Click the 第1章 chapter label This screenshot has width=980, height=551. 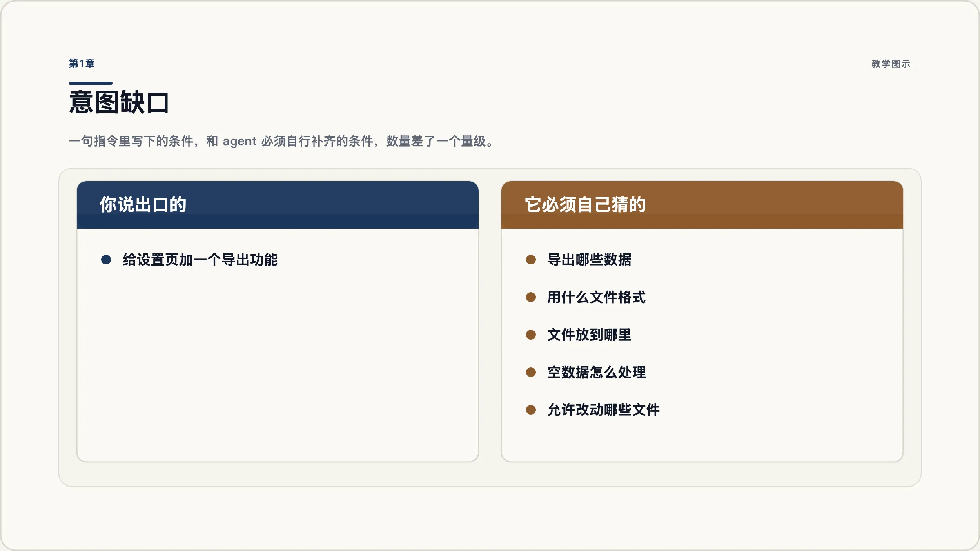click(x=82, y=64)
